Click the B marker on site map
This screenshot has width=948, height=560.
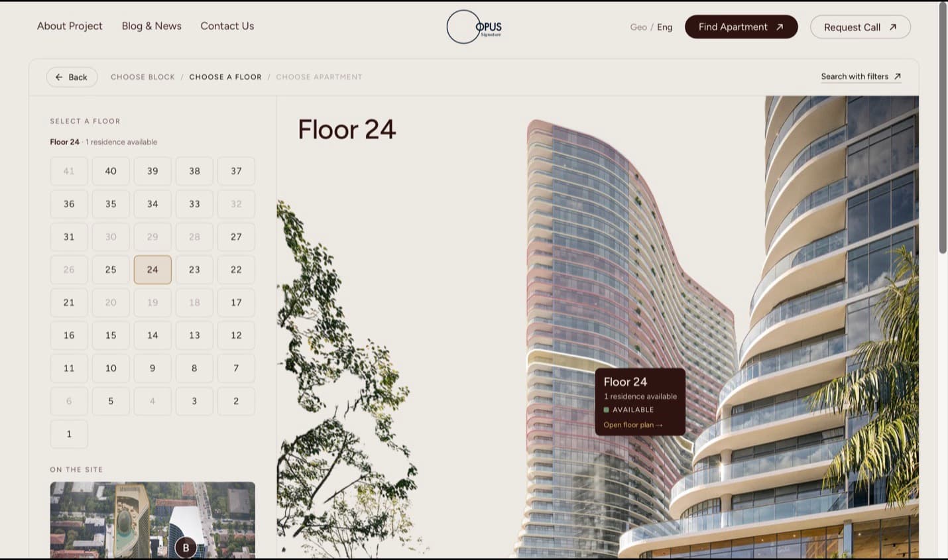186,547
